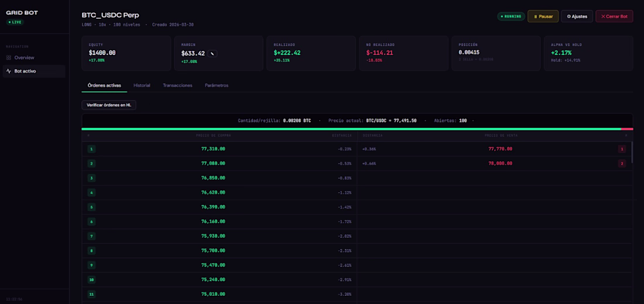This screenshot has width=644, height=304.
Task: Pause the bot with Pausar
Action: [x=543, y=16]
